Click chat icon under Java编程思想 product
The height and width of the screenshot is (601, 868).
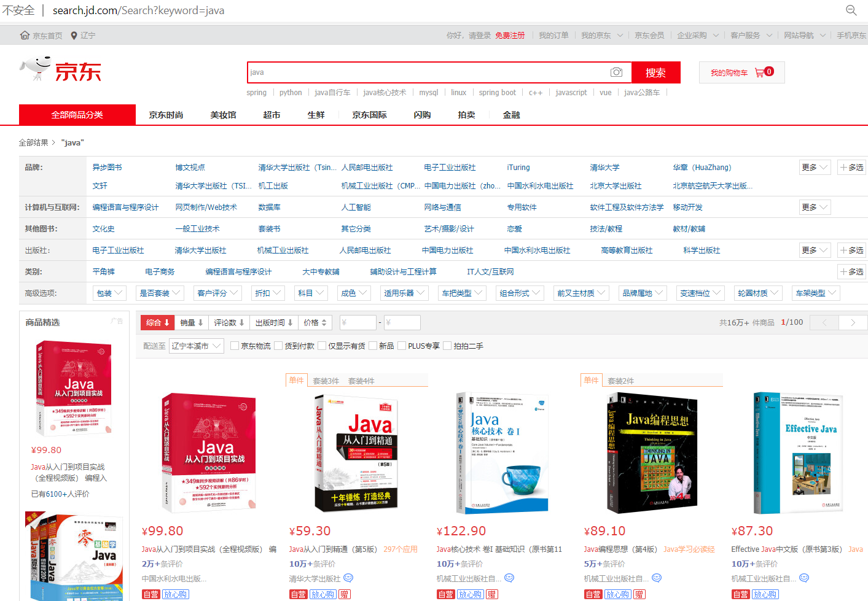tap(656, 578)
